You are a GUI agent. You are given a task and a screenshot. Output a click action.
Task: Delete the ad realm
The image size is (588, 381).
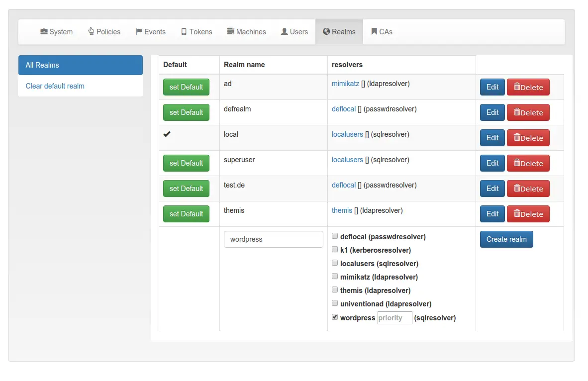coord(528,87)
